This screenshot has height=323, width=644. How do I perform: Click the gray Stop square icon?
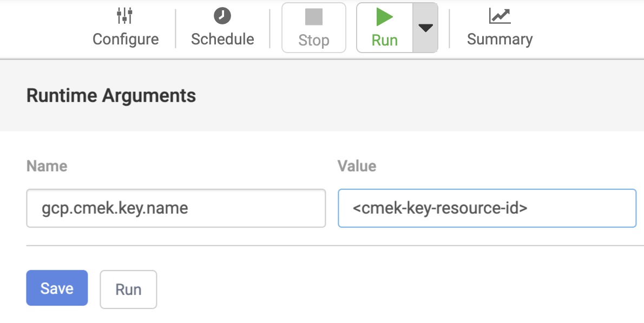click(x=314, y=16)
